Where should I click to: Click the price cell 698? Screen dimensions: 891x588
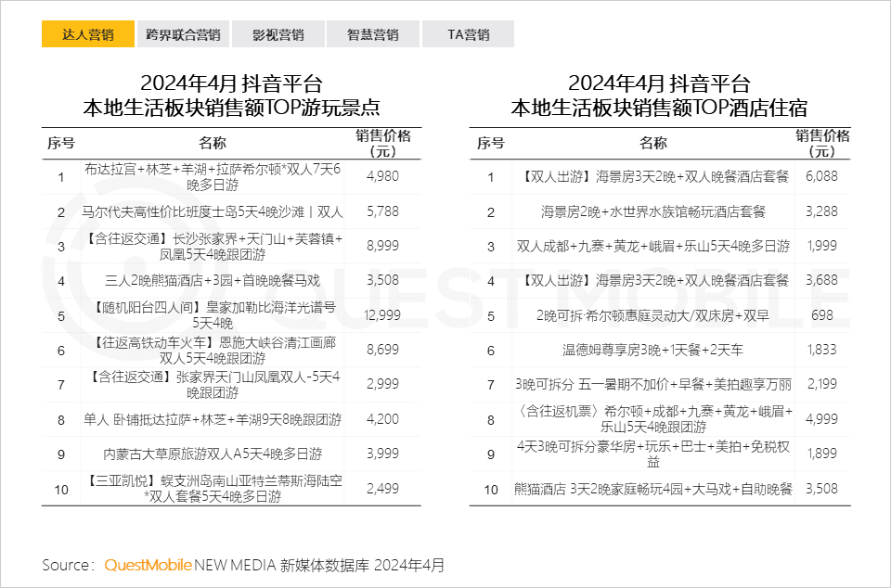tap(822, 315)
